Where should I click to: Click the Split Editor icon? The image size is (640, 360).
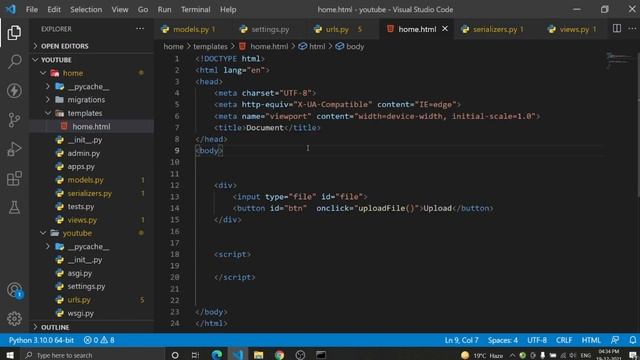coord(617,29)
